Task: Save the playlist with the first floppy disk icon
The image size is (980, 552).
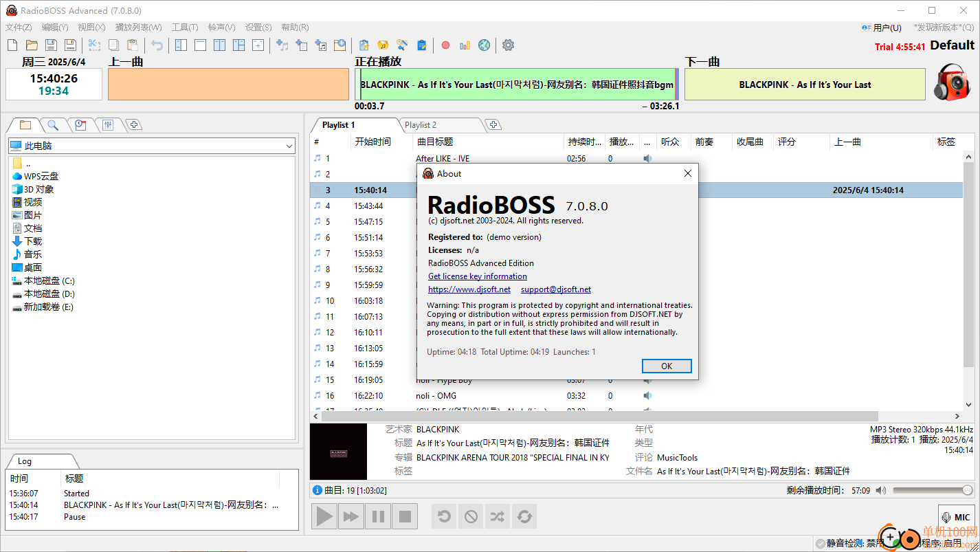Action: click(x=51, y=45)
